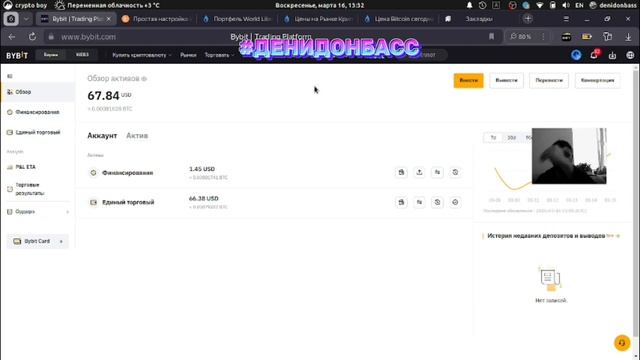This screenshot has height=360, width=640.
Task: Switch to the Актив tab
Action: (137, 136)
